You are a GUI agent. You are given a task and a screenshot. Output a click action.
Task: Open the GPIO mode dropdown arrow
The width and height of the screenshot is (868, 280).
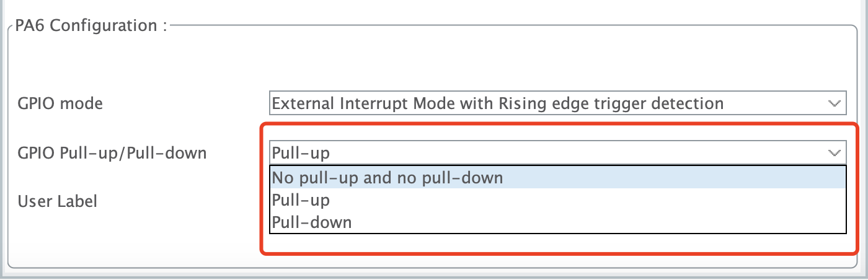[x=835, y=103]
